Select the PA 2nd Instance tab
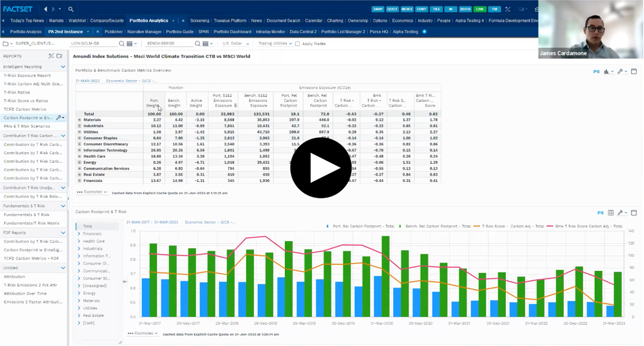Image resolution: width=644 pixels, height=346 pixels. click(x=65, y=32)
